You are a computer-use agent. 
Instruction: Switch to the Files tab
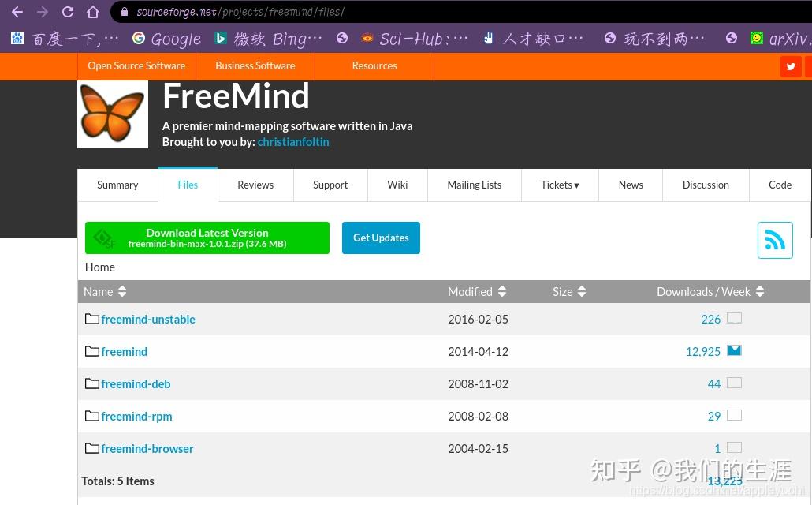(188, 185)
